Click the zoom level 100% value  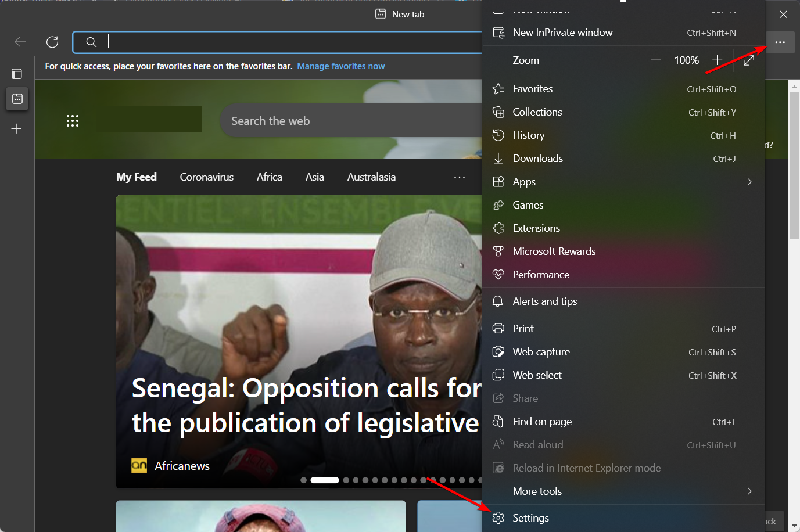point(687,60)
